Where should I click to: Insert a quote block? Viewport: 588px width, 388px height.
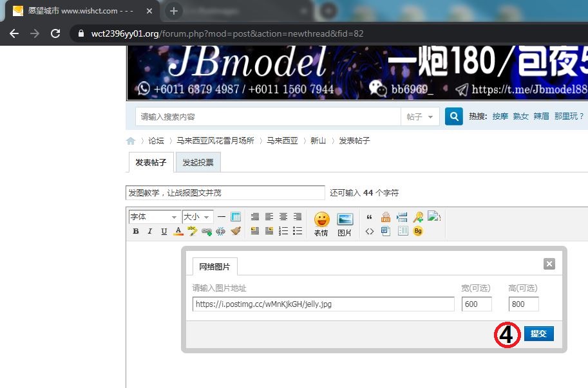(370, 217)
